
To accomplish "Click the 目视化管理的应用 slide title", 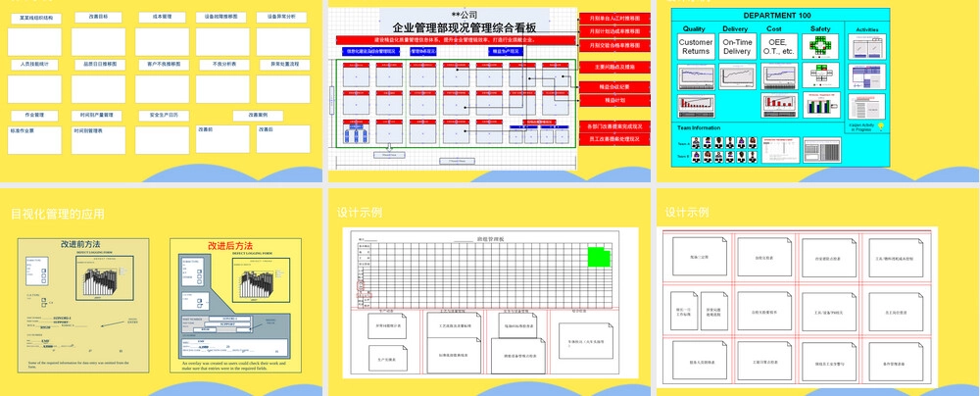I will pos(58,214).
